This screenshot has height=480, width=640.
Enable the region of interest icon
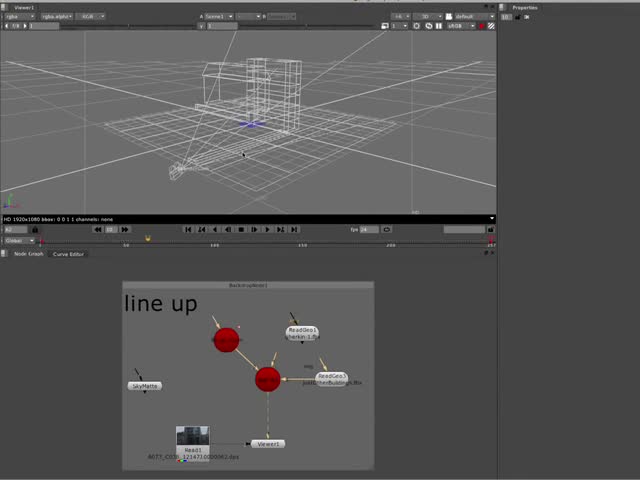416,26
